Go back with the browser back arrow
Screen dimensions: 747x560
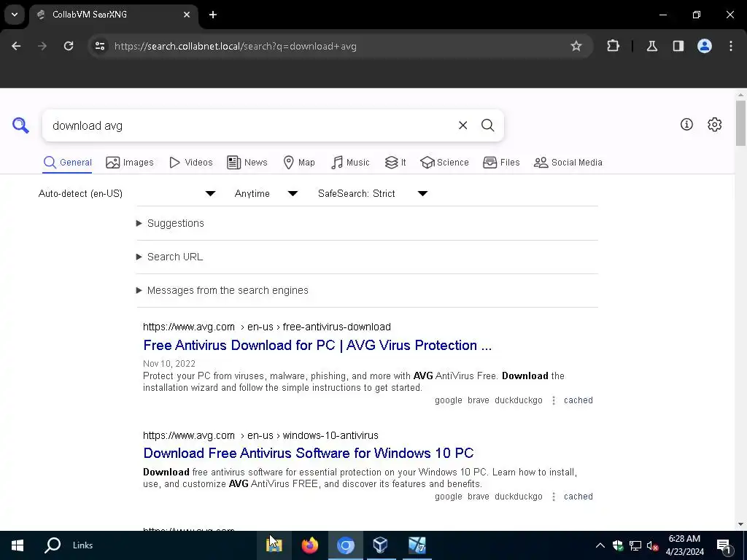click(x=16, y=46)
